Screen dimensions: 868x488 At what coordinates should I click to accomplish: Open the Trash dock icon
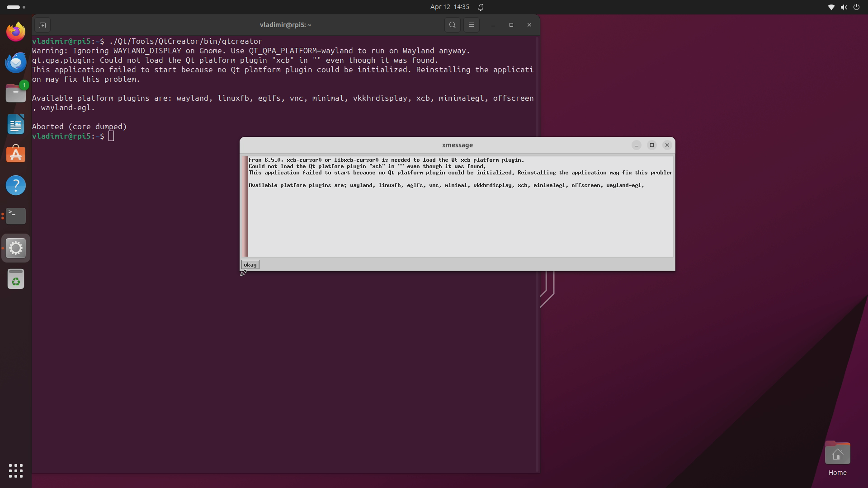[16, 279]
